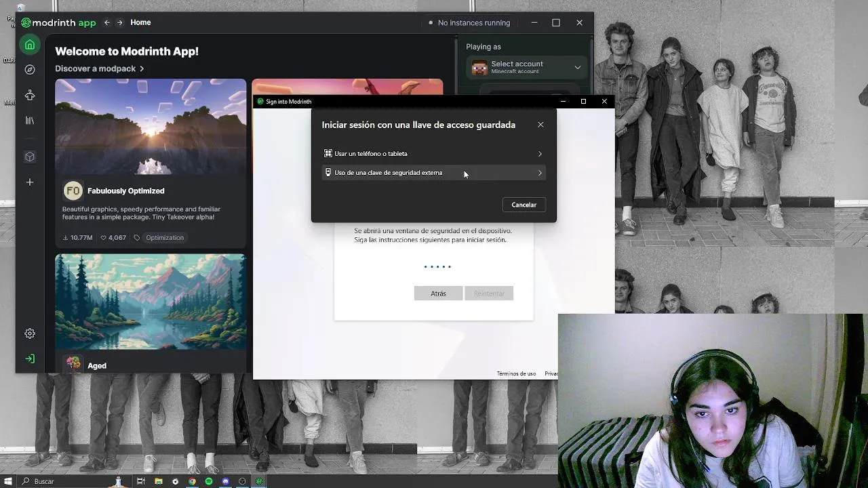Screen dimensions: 868x488
Task: Open File Explorer from the taskbar
Action: click(x=158, y=481)
